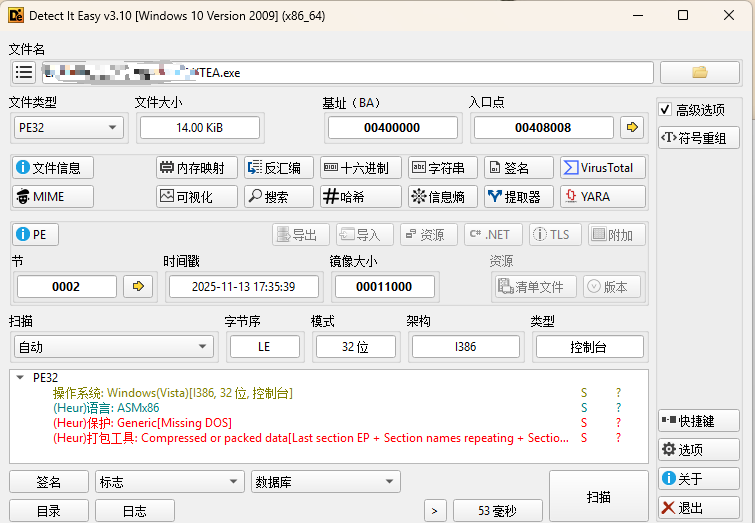The image size is (755, 523).
Task: Open the memory map (内存映射)
Action: tap(197, 168)
